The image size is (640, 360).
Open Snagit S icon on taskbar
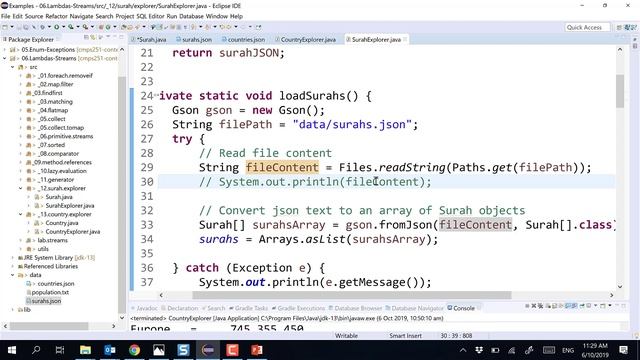(x=183, y=350)
